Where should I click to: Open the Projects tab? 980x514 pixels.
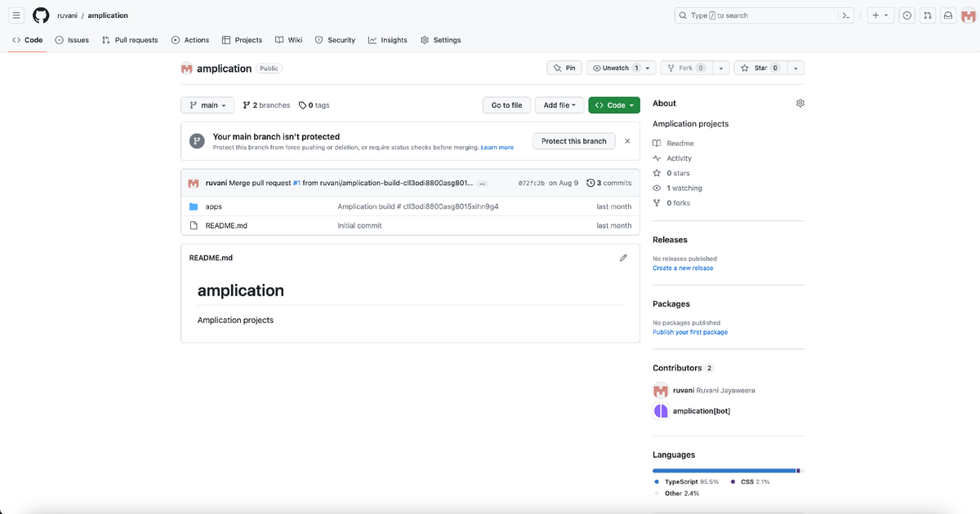(243, 40)
